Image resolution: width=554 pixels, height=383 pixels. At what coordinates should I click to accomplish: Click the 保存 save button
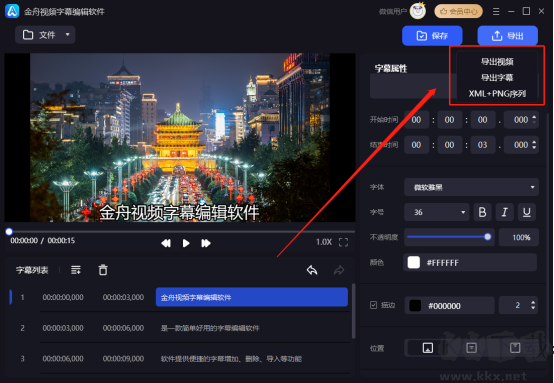click(x=432, y=36)
